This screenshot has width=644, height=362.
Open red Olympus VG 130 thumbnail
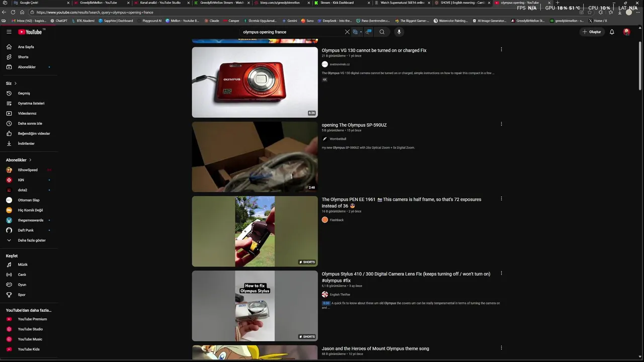255,82
